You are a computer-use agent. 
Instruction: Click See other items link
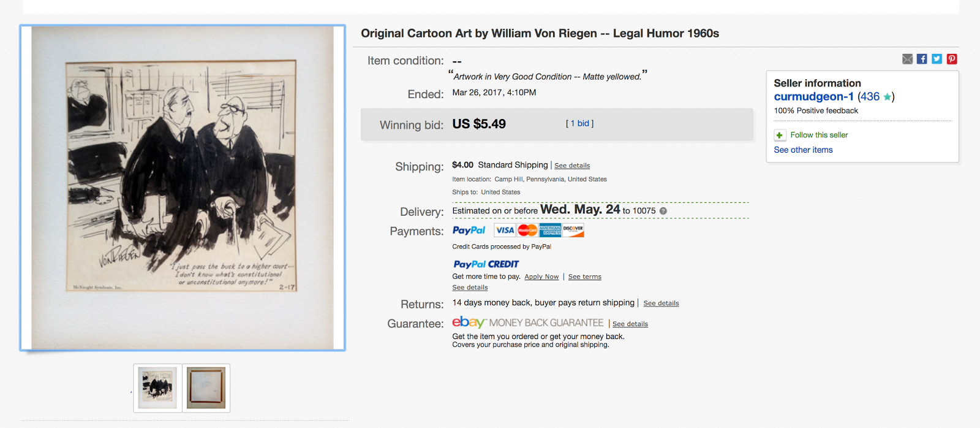click(803, 150)
